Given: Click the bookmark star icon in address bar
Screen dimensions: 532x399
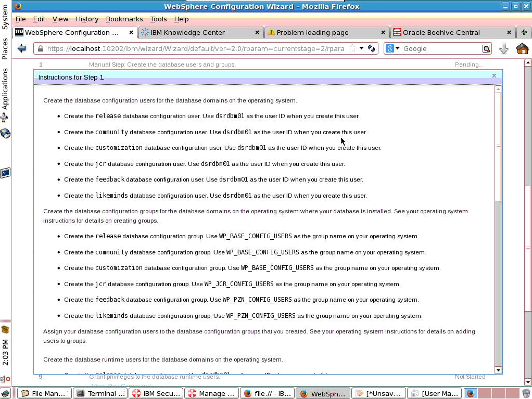Looking at the screenshot, I should (x=352, y=48).
